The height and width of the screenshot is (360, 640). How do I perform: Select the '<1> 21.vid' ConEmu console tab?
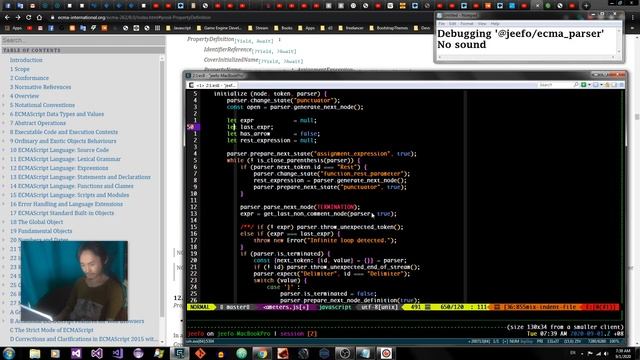pyautogui.click(x=212, y=85)
